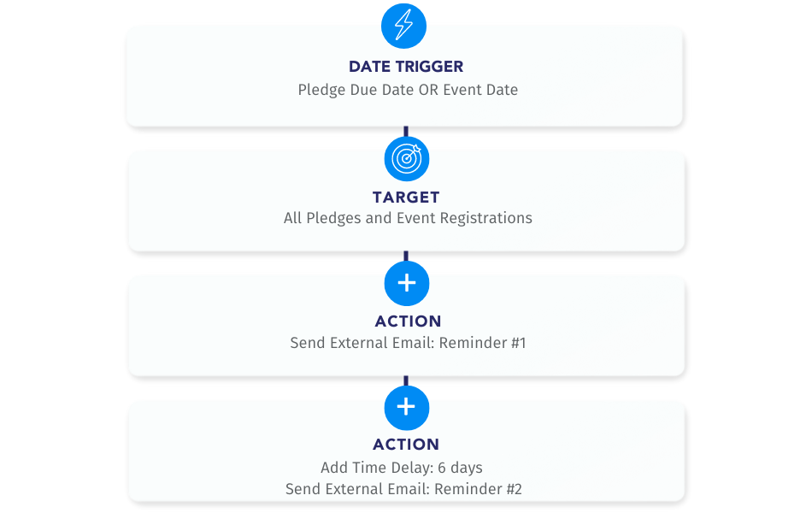Click Add Time Delay: 6 days
Viewport: 812px width, 513px height.
point(402,468)
